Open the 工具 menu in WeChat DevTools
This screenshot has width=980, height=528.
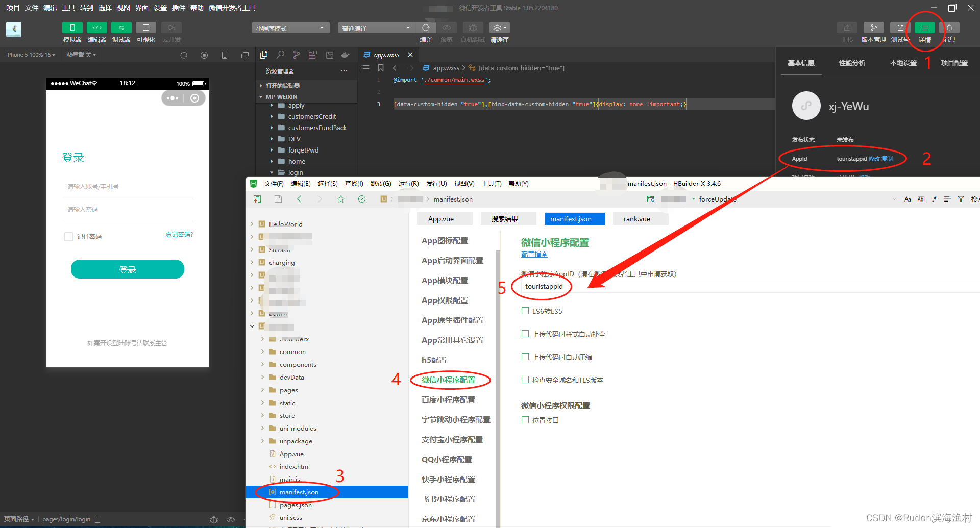tap(68, 8)
